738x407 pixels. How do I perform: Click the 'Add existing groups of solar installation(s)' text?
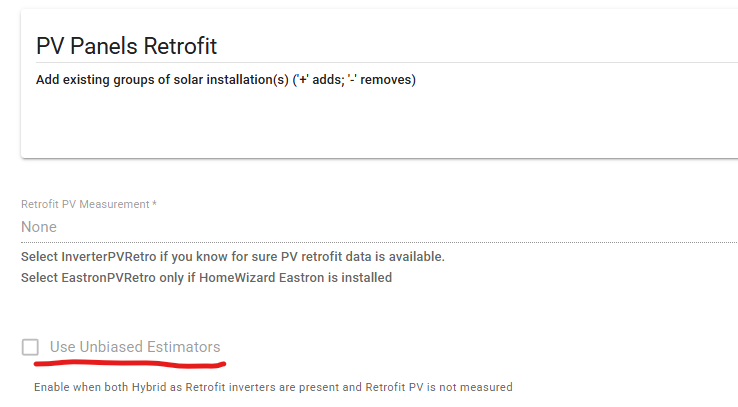click(x=161, y=79)
